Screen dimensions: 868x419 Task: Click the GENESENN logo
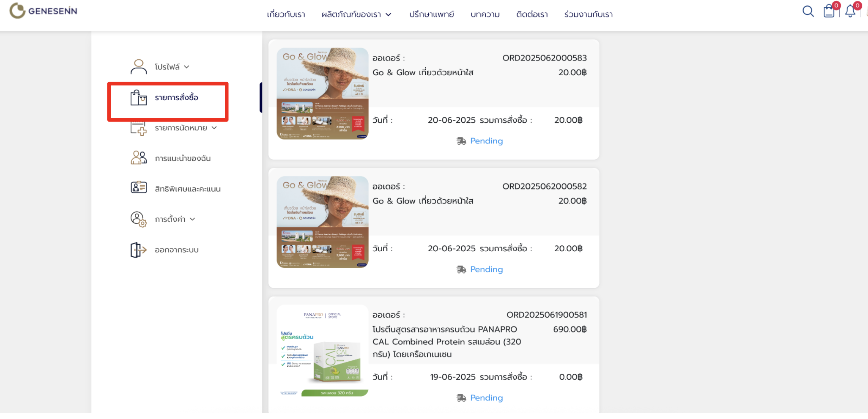tap(43, 11)
